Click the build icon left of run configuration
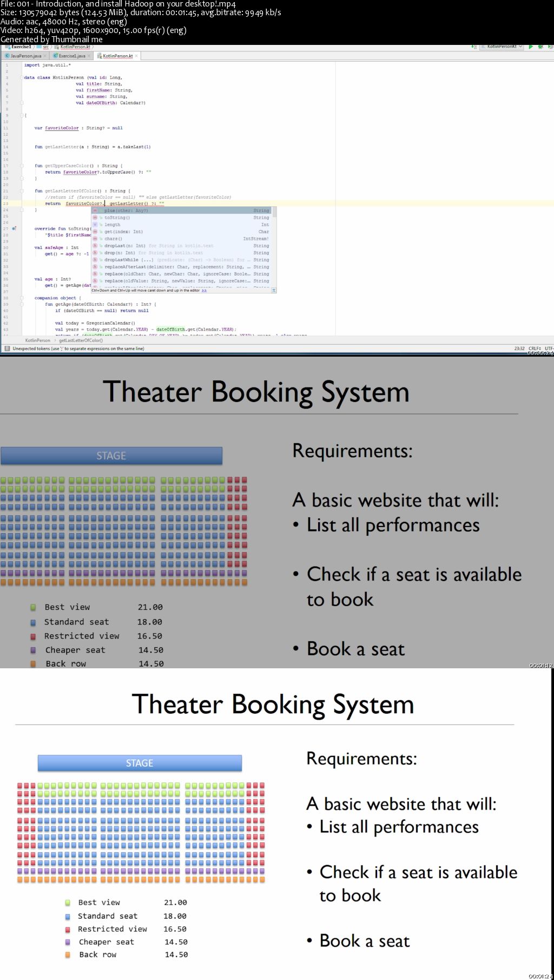 pyautogui.click(x=473, y=47)
